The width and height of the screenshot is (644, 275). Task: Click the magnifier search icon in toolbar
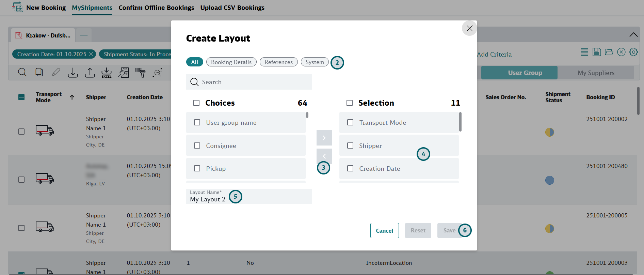(22, 72)
